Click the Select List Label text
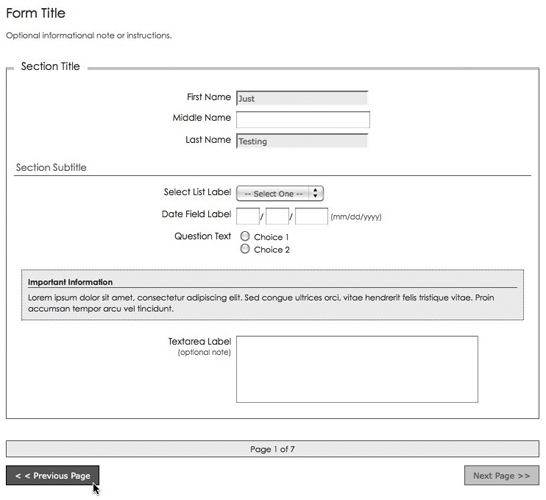 point(197,192)
